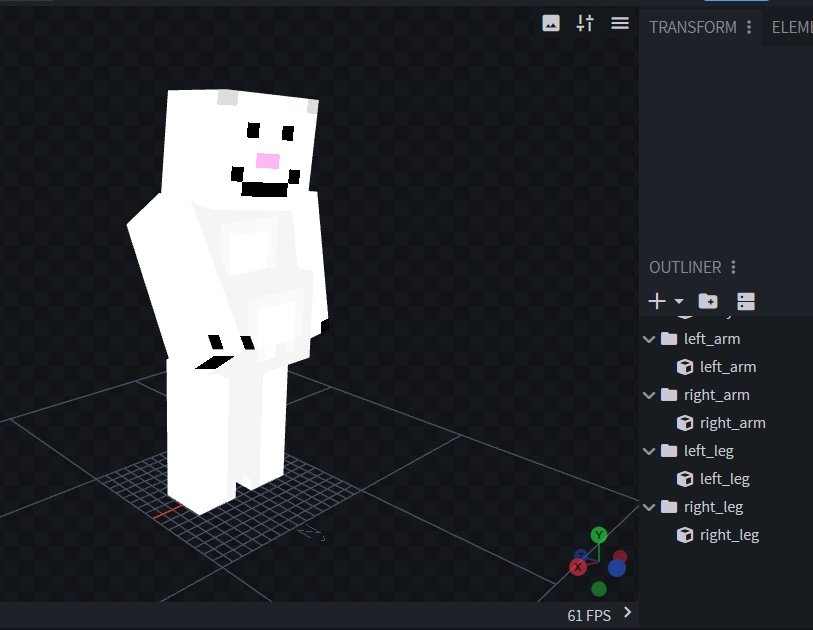Click the 61 FPS status indicator
The image size is (813, 630).
click(x=589, y=615)
